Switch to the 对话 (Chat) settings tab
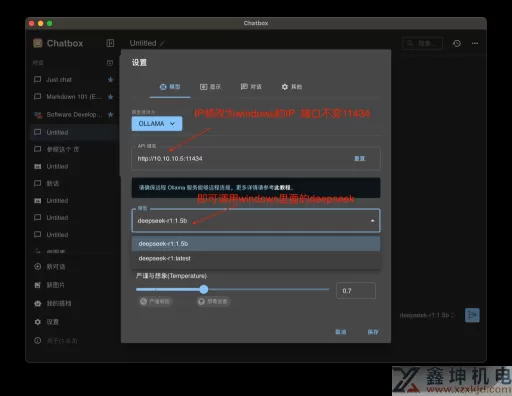 251,87
